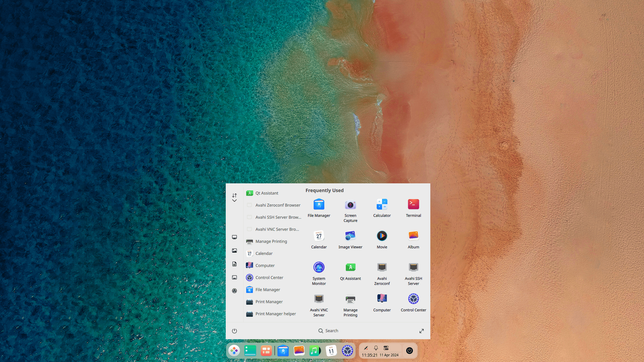This screenshot has width=644, height=362.
Task: Click the collapse chevron in launcher sidebar
Action: 234,200
